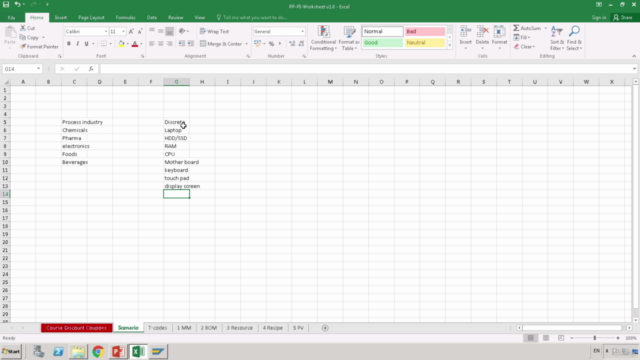Add a new sheet with plus button
Image resolution: width=640 pixels, height=360 pixels.
pos(325,328)
